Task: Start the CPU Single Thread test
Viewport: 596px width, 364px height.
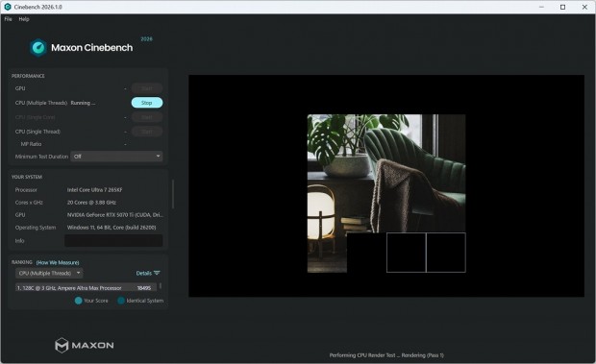Action: click(147, 132)
